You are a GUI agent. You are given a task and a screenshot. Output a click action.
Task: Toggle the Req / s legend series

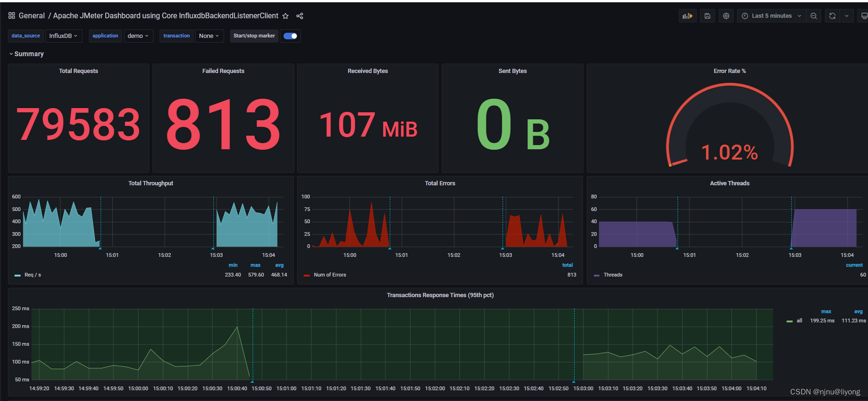click(33, 275)
